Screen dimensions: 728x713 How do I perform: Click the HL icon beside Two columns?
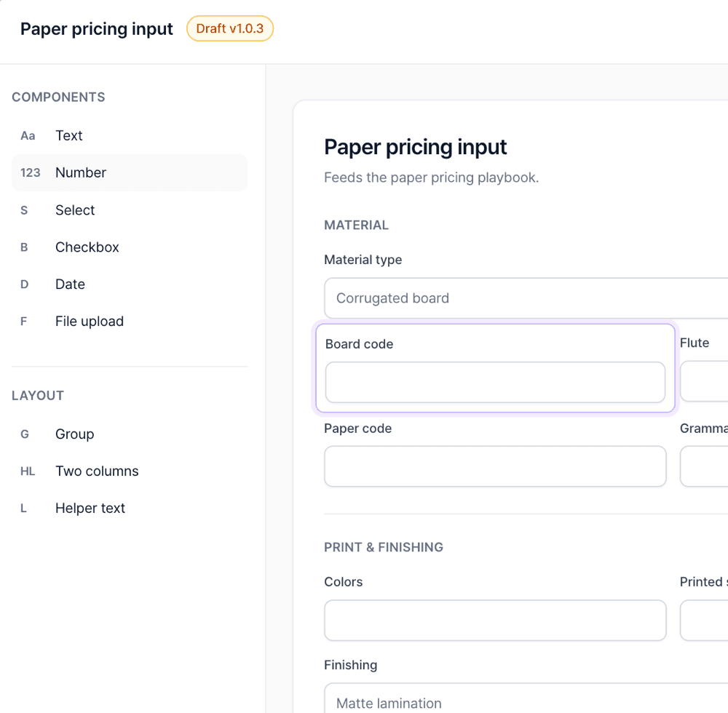(28, 471)
